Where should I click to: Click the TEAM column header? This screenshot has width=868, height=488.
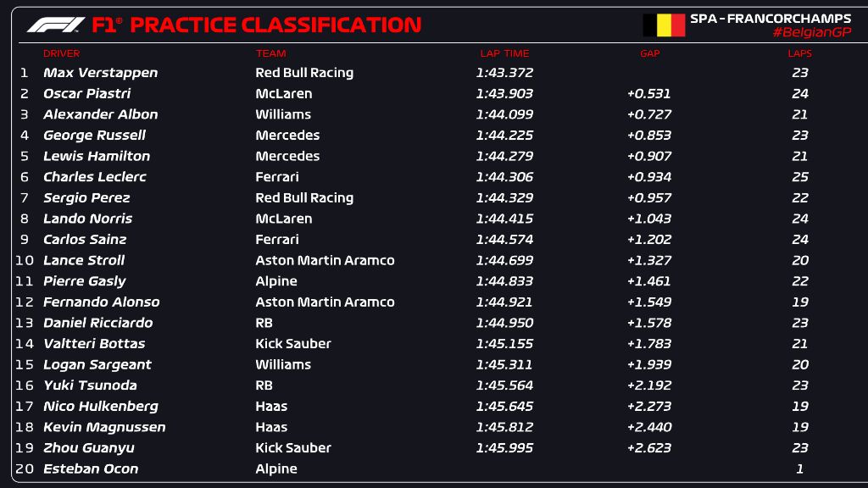[x=270, y=53]
